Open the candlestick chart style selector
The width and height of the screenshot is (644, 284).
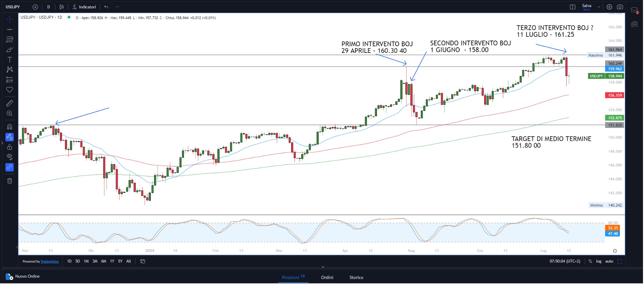pyautogui.click(x=62, y=7)
